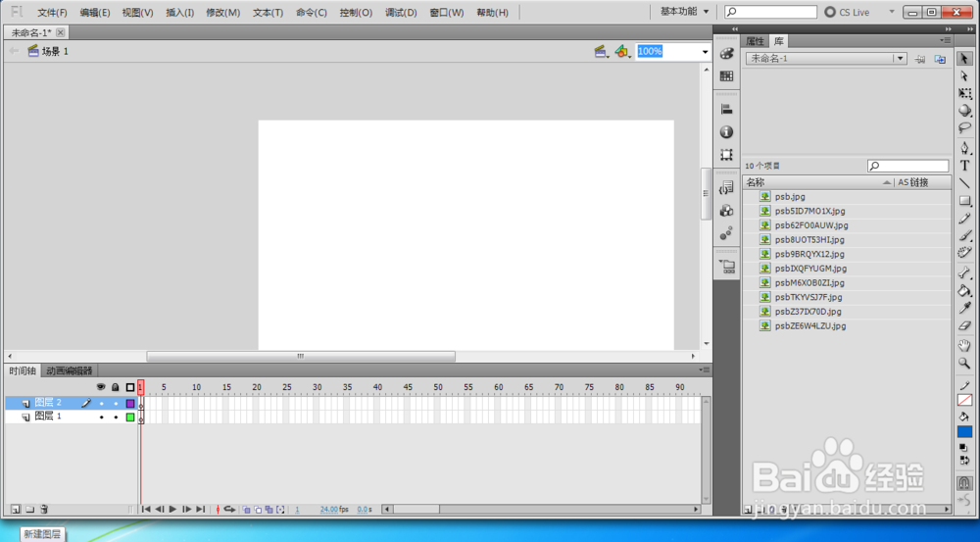Open the Project panel icon
This screenshot has width=980, height=542.
point(727,267)
